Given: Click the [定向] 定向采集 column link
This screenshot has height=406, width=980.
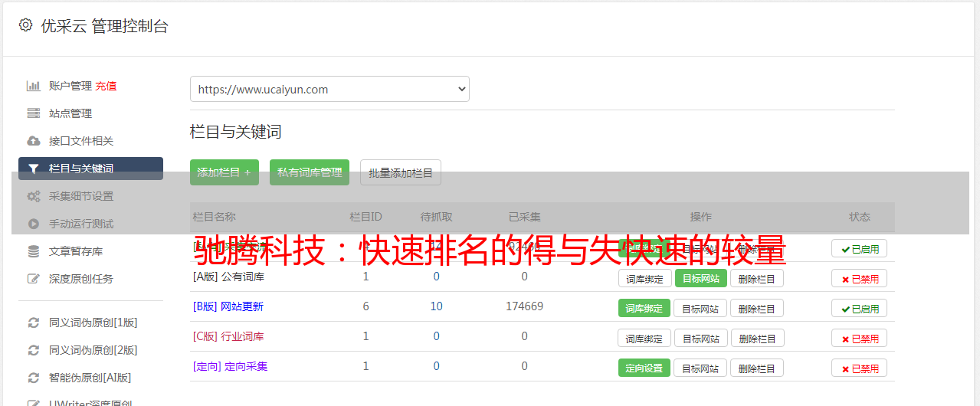Looking at the screenshot, I should (x=230, y=366).
